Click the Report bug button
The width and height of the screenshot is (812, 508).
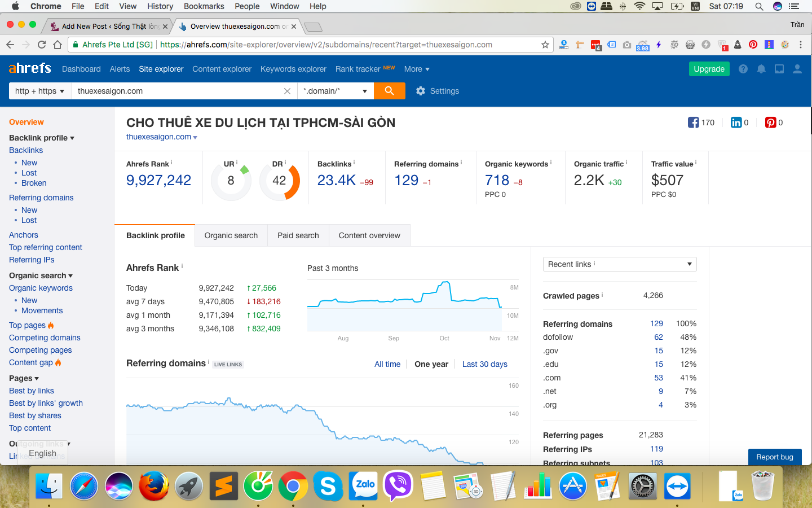click(775, 457)
